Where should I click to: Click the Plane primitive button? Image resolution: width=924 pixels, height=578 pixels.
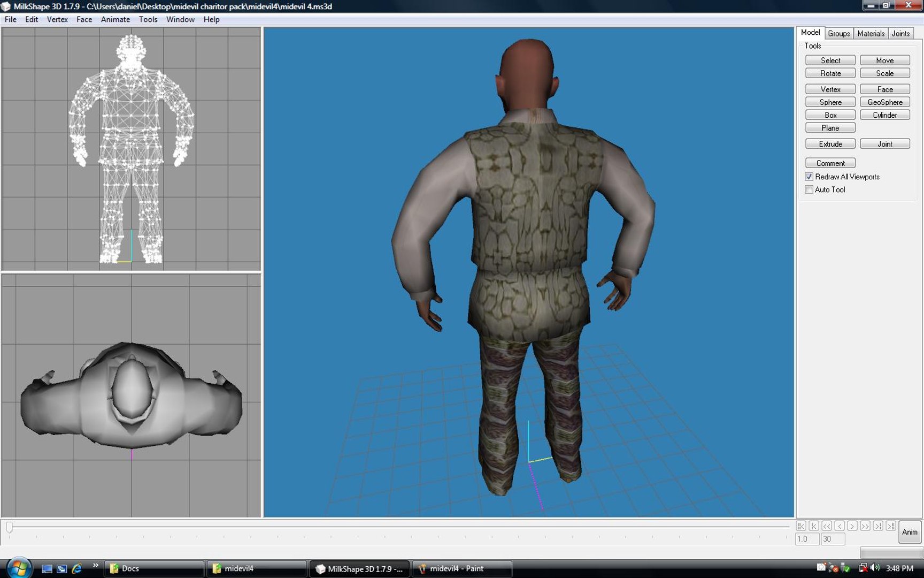[830, 128]
